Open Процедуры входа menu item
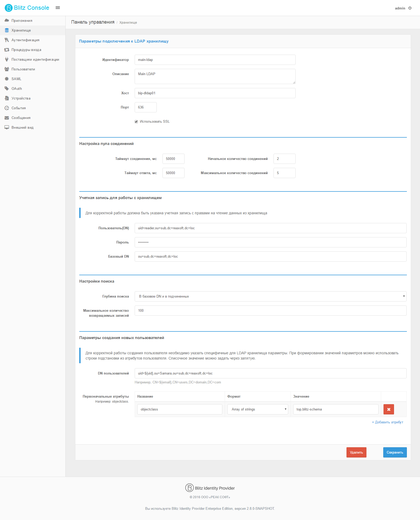420x520 pixels. pos(33,50)
